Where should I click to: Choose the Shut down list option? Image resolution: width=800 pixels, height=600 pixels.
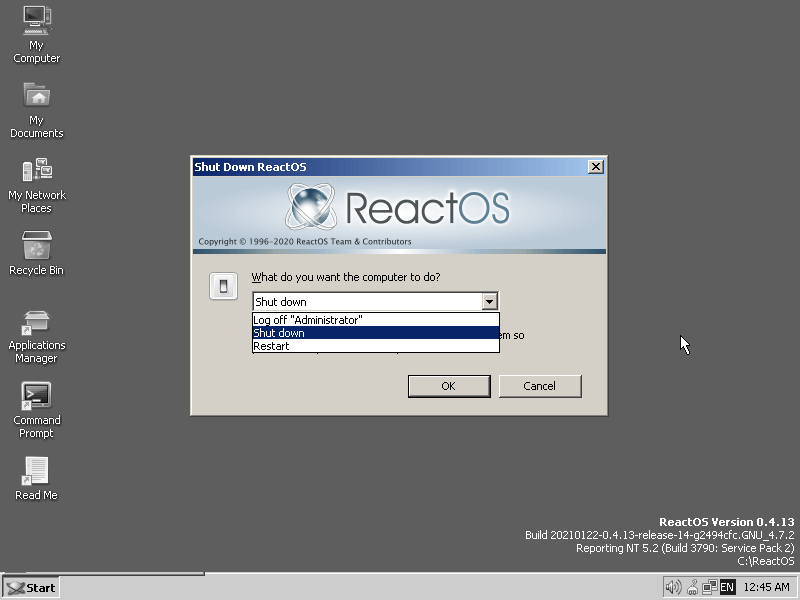(x=376, y=333)
